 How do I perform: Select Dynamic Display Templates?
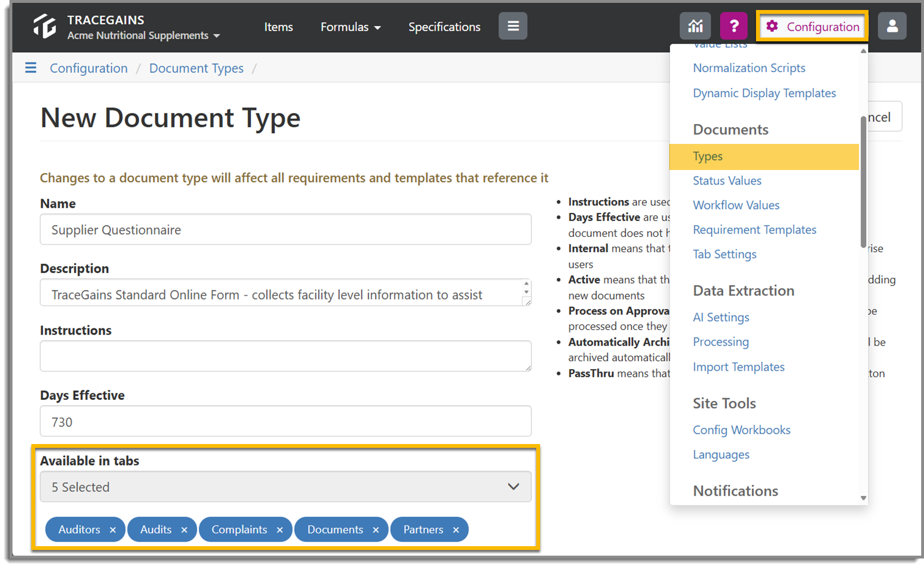click(x=764, y=93)
